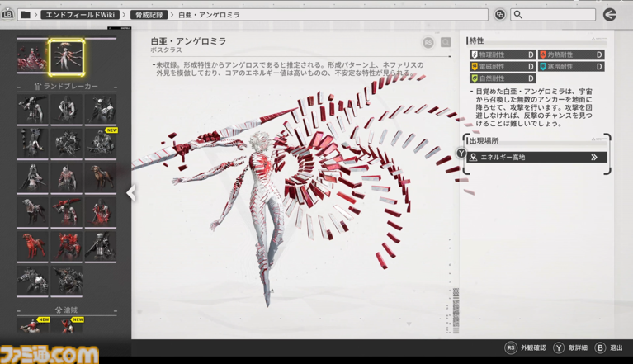Click the toggle icon left of the search box

tap(499, 15)
